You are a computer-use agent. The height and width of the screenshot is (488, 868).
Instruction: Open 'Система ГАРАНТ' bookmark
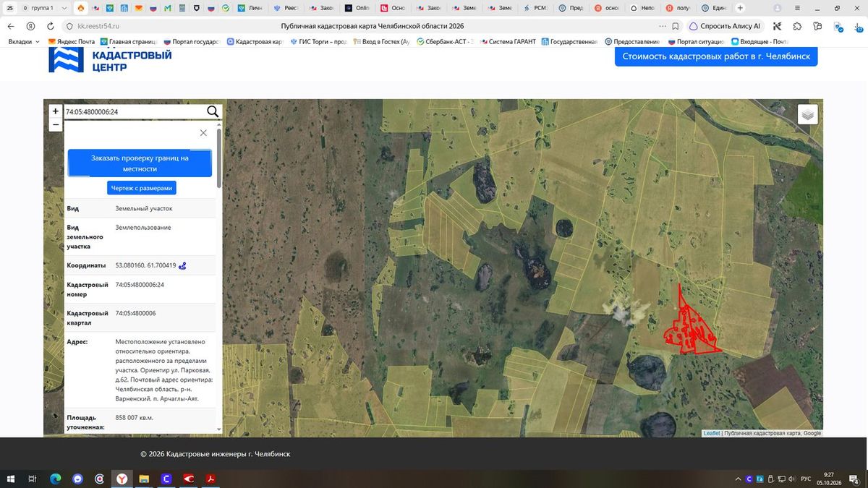click(x=508, y=42)
